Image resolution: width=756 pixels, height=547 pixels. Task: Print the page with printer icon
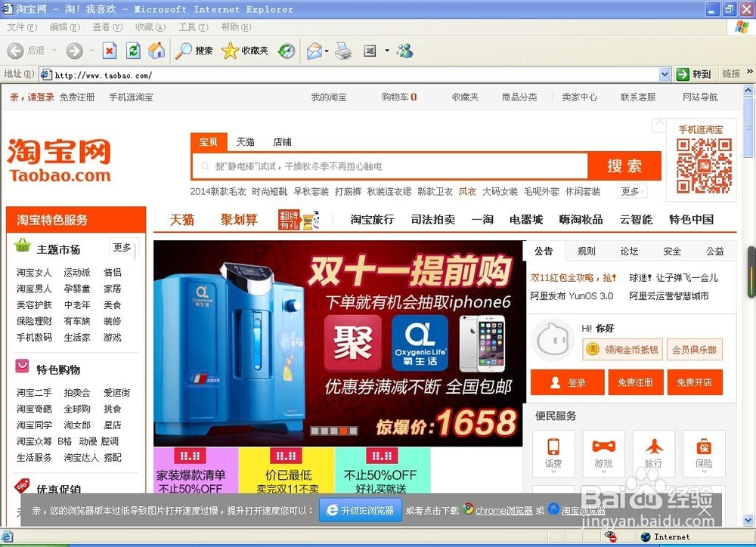coord(343,51)
